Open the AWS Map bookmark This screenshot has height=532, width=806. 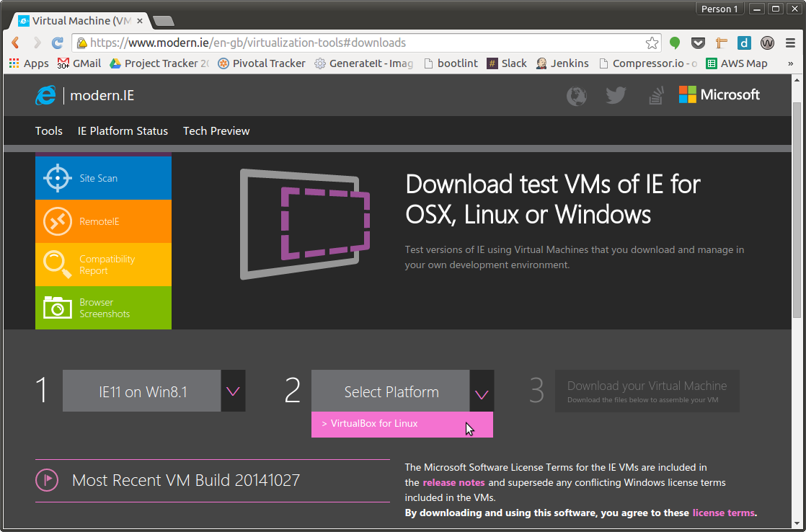point(737,63)
